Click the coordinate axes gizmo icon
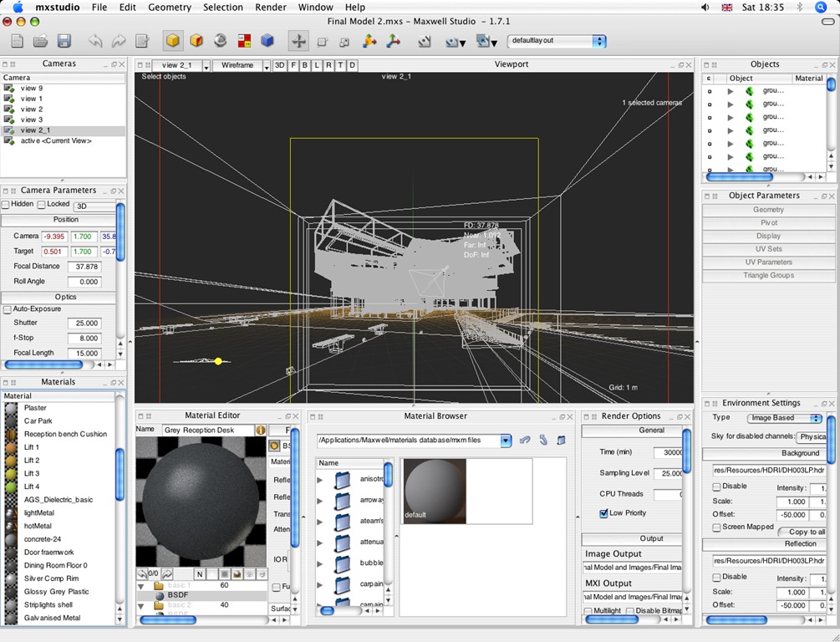The height and width of the screenshot is (642, 840). pyautogui.click(x=393, y=41)
